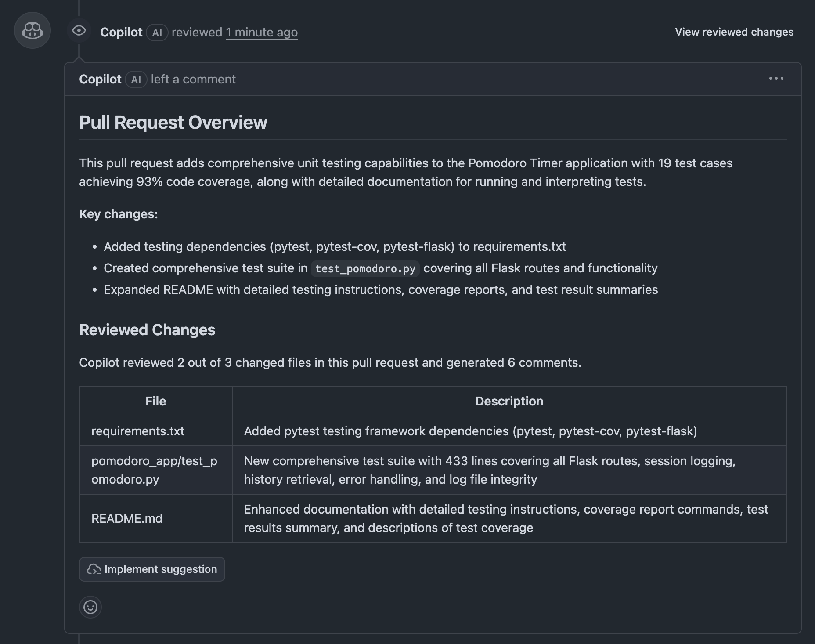Click the AI badge in review header
Image resolution: width=815 pixels, height=644 pixels.
click(157, 33)
